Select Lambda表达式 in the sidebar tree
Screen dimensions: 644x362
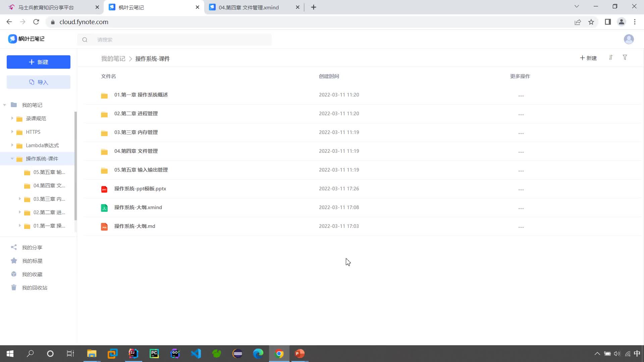[x=42, y=145]
